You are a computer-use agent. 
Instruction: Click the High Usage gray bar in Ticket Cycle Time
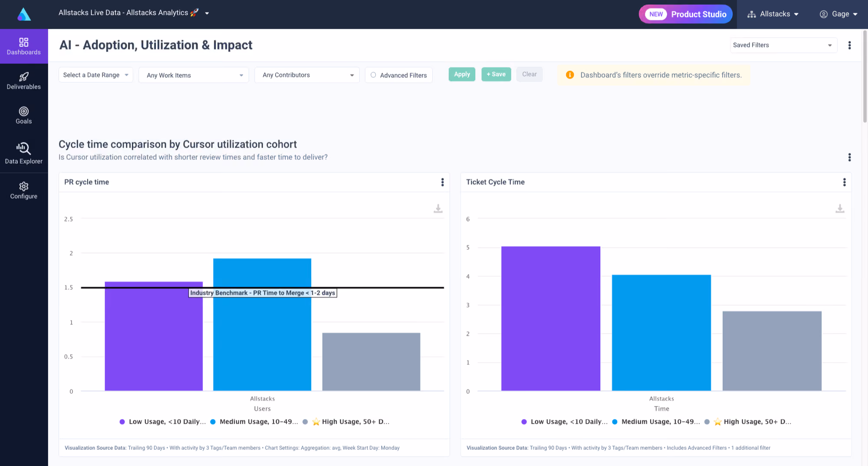772,351
